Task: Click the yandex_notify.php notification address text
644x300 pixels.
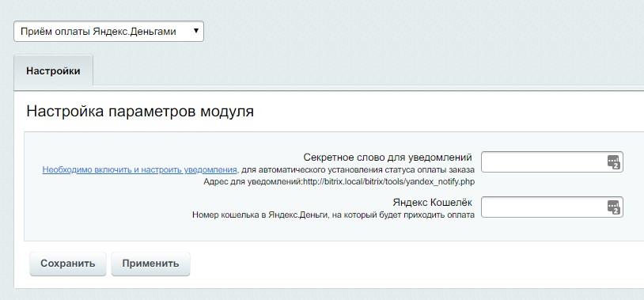Action: coord(389,182)
